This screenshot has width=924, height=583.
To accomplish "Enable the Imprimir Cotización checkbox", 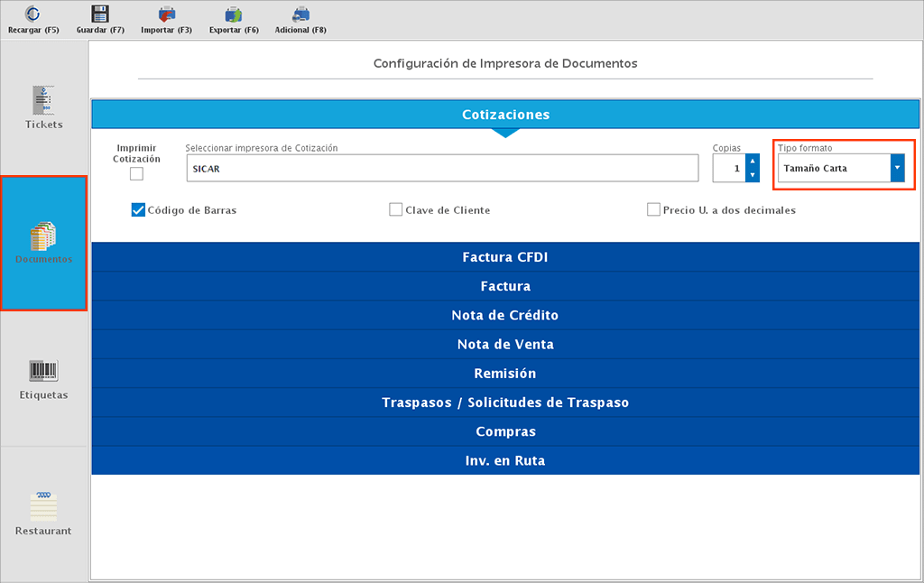I will point(136,173).
